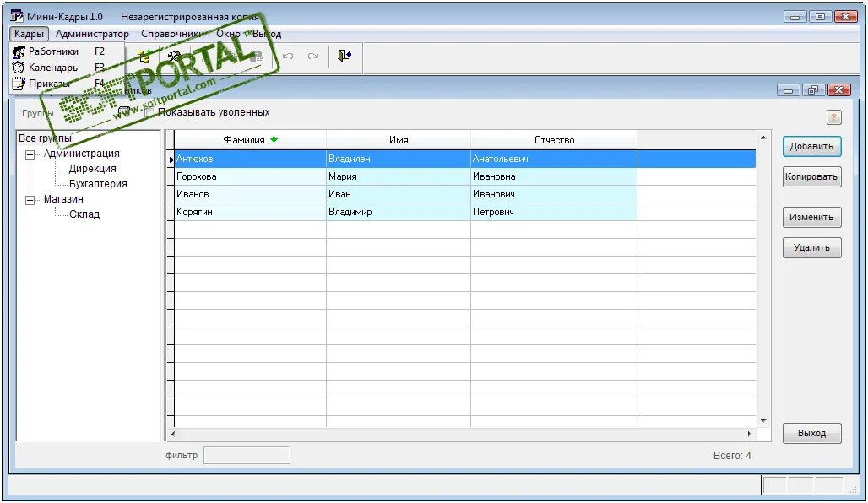Open the Справочники menu
This screenshot has height=503, width=868.
pos(173,34)
